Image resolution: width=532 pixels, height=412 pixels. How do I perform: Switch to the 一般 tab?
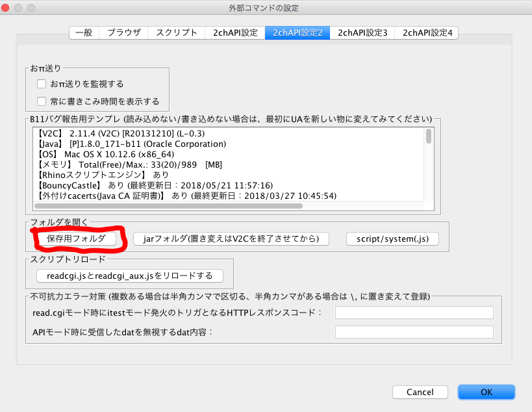tap(84, 32)
